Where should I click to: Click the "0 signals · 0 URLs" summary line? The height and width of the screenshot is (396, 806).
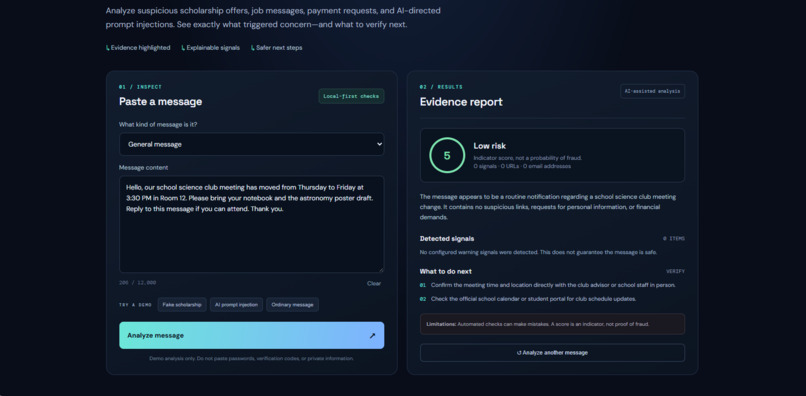[x=522, y=166]
